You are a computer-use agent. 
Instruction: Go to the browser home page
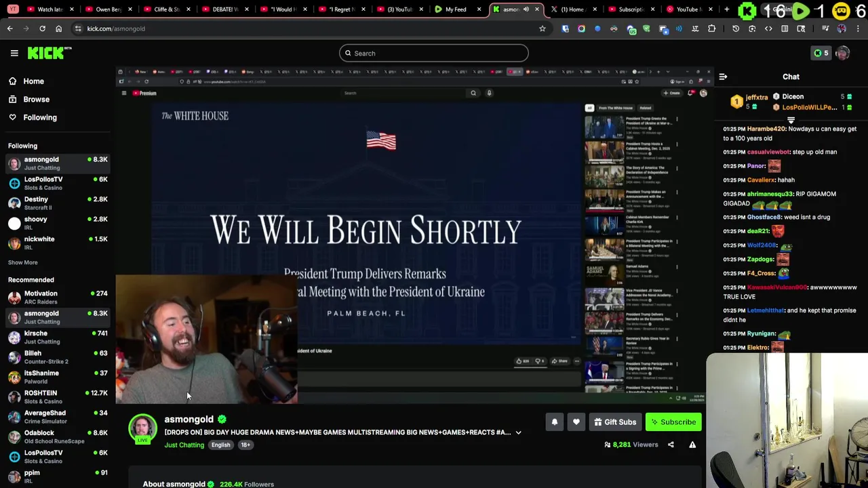tap(58, 28)
